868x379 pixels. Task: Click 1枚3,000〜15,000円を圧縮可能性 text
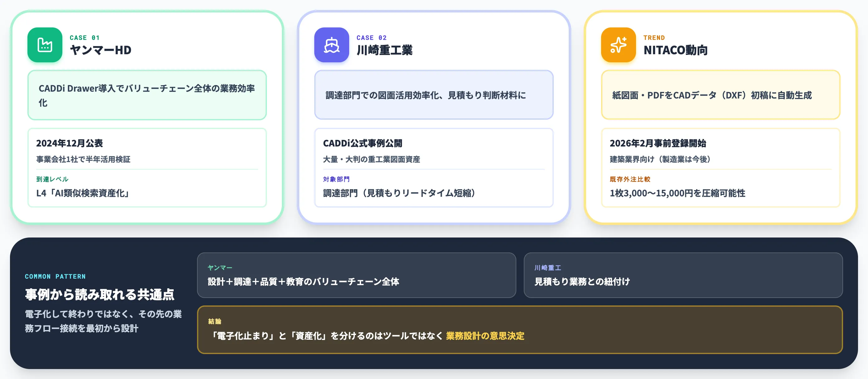[x=677, y=193]
